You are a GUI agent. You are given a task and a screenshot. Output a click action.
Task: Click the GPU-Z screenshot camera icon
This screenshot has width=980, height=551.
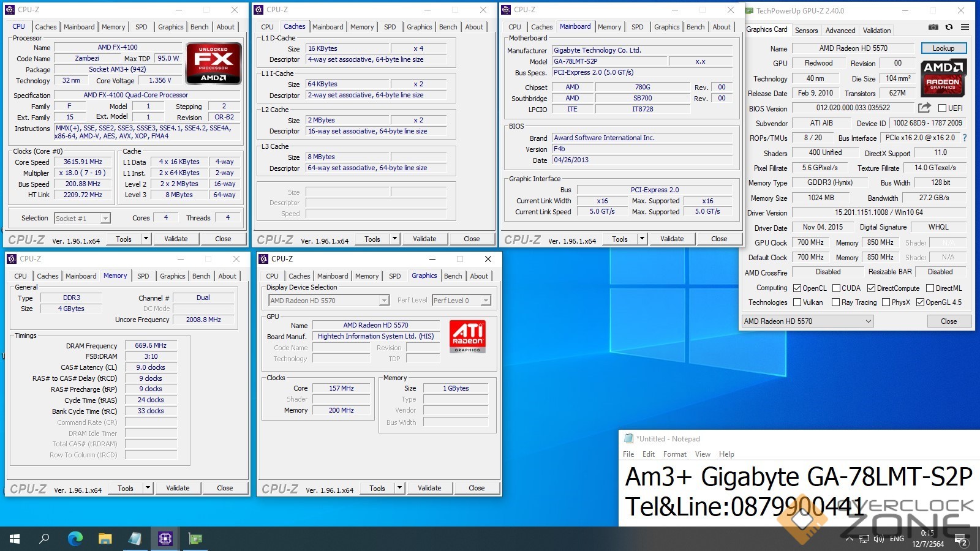click(x=933, y=27)
